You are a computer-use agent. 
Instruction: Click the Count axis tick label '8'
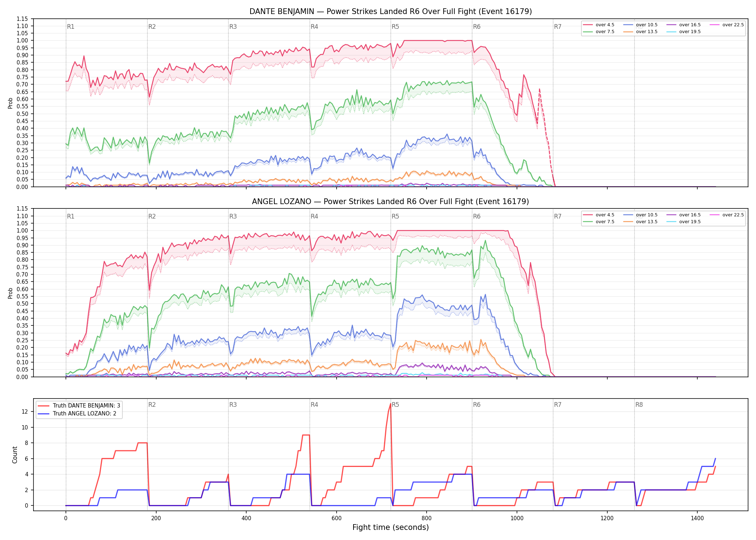pos(26,443)
